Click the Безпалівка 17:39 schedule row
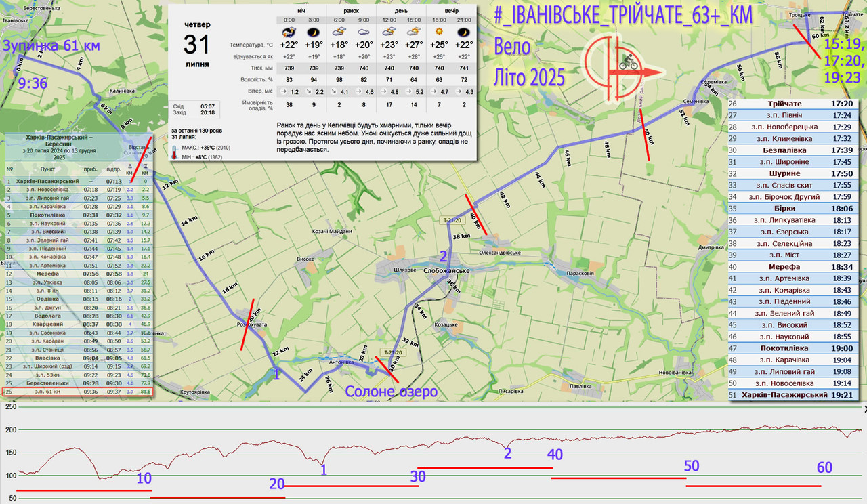The width and height of the screenshot is (867, 504). click(793, 150)
